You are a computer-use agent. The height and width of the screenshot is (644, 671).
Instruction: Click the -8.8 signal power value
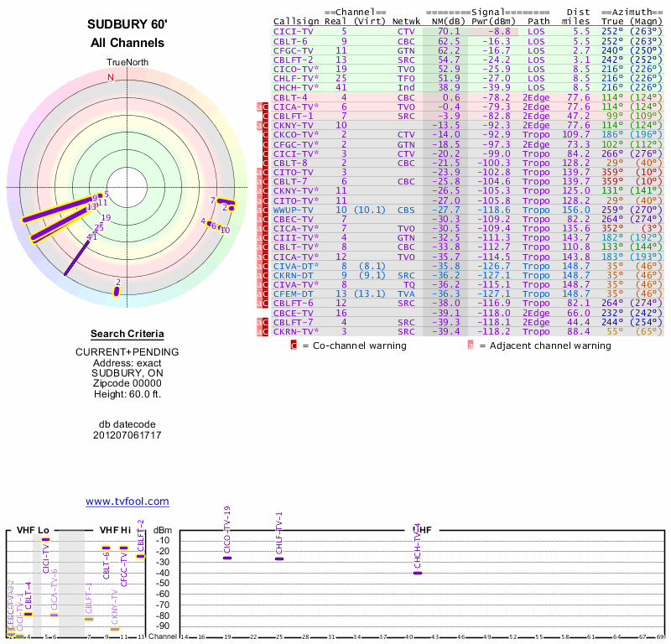point(499,32)
